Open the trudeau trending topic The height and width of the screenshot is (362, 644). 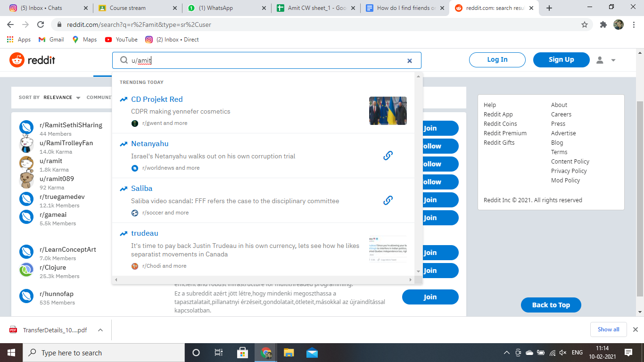[145, 233]
